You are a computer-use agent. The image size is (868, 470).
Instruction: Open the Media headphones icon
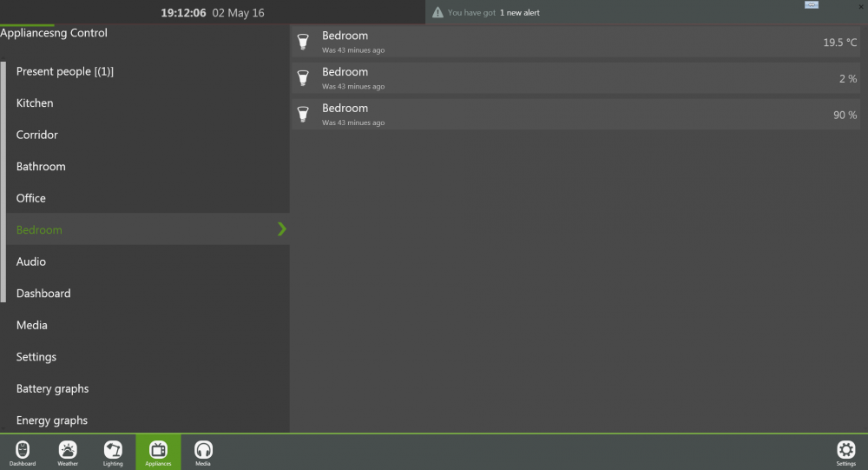click(203, 450)
